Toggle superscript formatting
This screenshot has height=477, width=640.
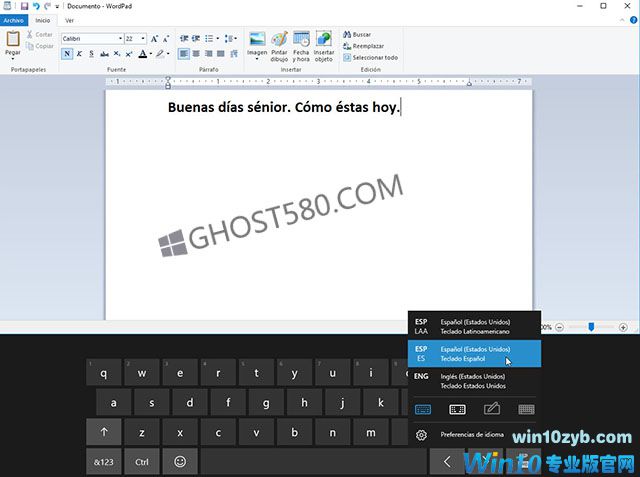(129, 53)
